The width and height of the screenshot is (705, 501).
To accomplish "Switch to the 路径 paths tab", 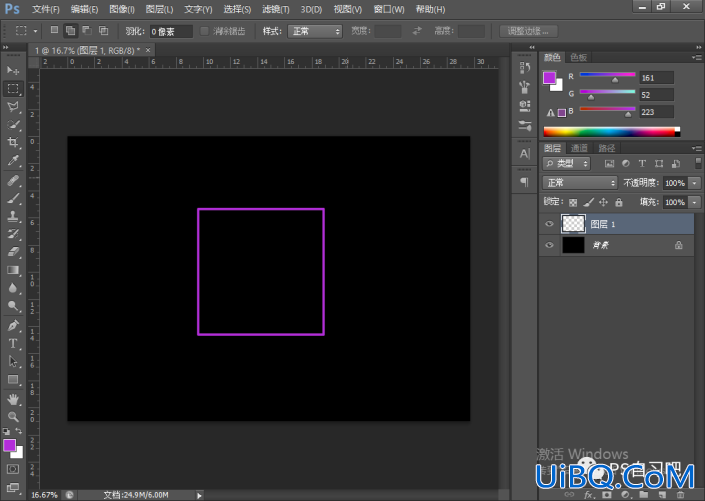I will click(x=607, y=148).
